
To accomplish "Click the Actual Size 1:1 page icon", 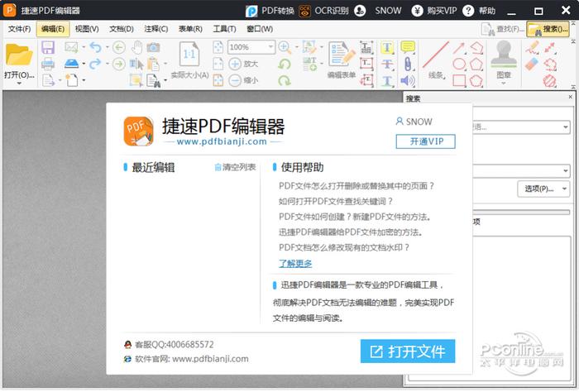I will point(189,54).
